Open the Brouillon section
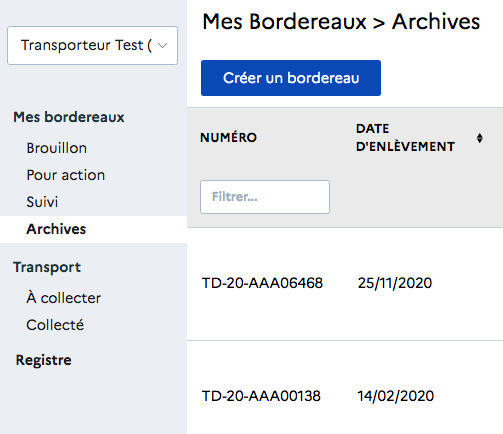 point(57,148)
